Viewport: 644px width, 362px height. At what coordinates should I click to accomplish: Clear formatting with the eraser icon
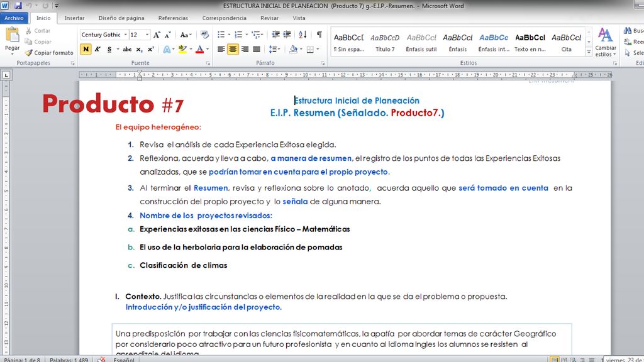[x=204, y=35]
